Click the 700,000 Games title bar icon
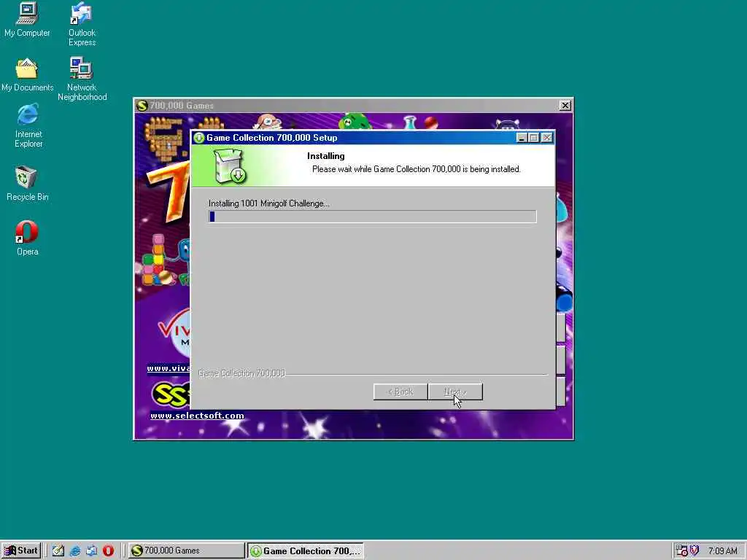Image resolution: width=747 pixels, height=560 pixels. point(142,105)
